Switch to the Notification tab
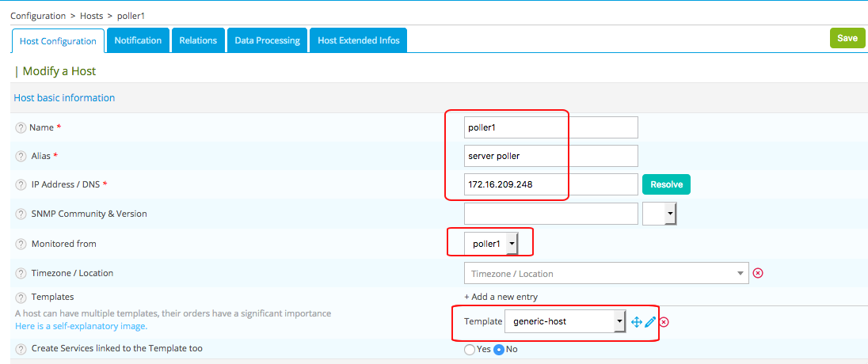 (138, 40)
